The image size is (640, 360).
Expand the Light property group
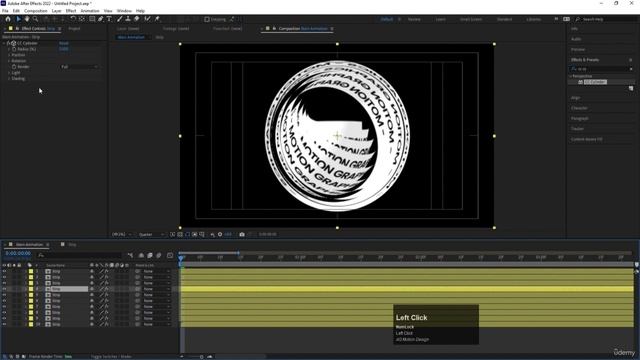[x=9, y=73]
